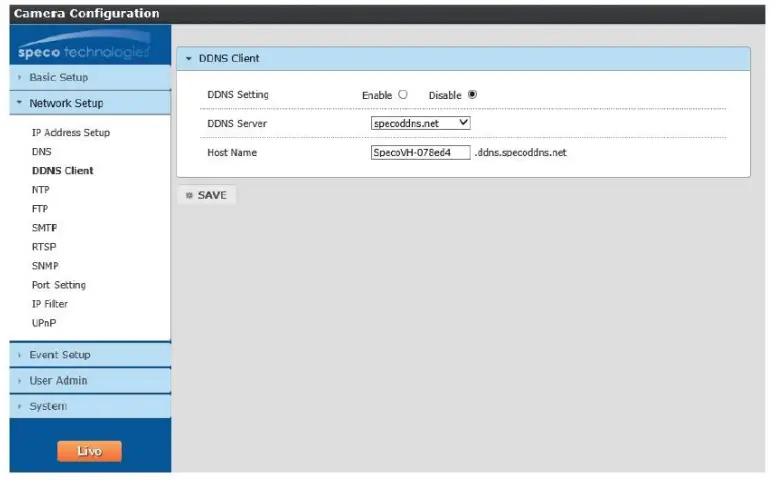Open the SNMP settings page
The height and width of the screenshot is (480, 780).
[45, 266]
